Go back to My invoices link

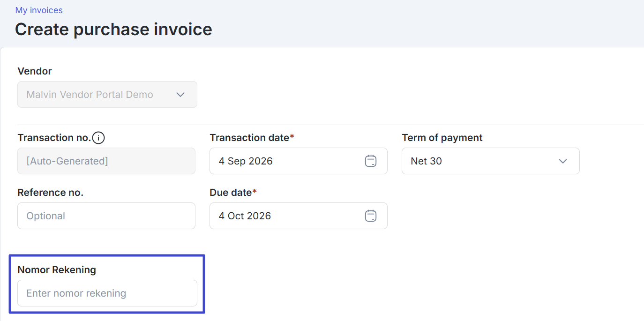click(39, 10)
